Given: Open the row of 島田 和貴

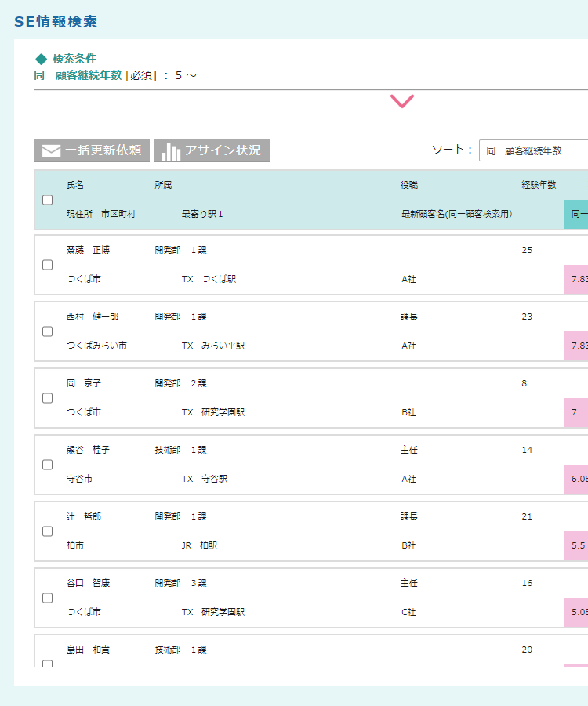Looking at the screenshot, I should point(86,650).
